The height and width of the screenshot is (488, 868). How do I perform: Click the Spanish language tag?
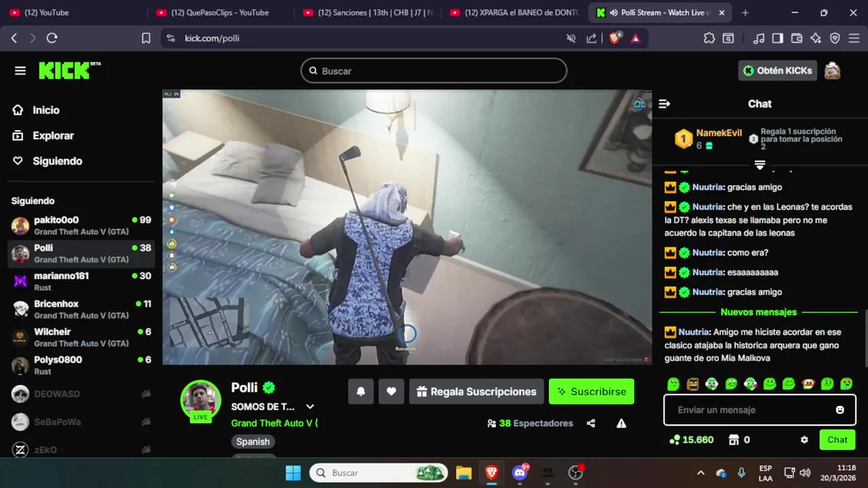point(253,442)
